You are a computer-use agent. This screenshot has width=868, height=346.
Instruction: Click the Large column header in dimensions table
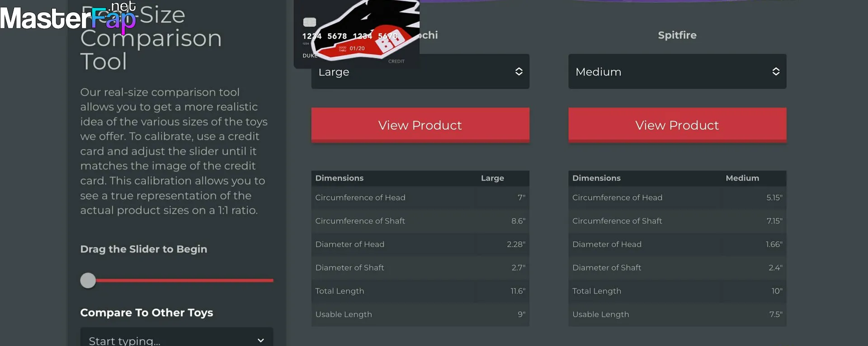[492, 178]
